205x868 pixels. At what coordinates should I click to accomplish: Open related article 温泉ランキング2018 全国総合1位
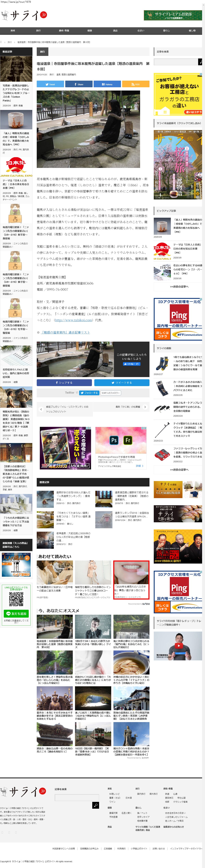coord(132,514)
